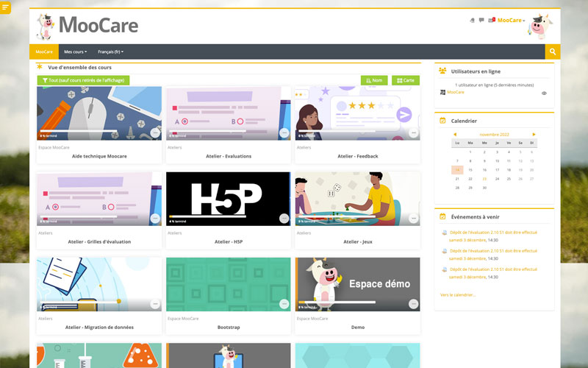Viewport: 588px width, 368px height.
Task: Open the side drawer hamburger button
Action: point(5,7)
